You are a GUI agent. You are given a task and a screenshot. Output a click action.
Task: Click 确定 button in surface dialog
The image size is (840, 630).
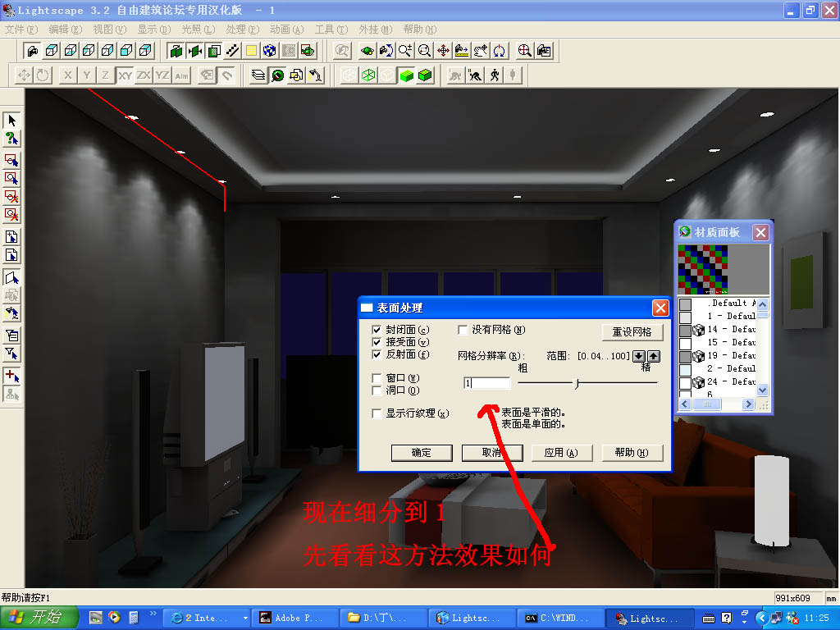click(422, 453)
